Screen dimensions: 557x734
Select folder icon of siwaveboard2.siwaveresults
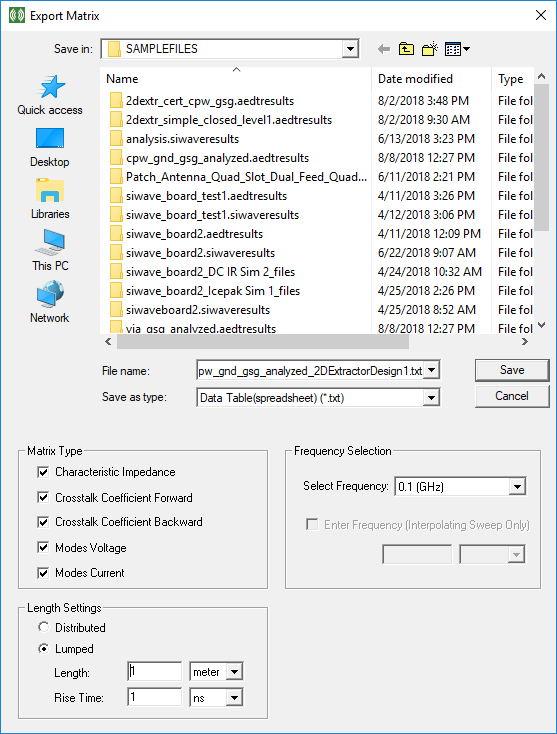click(x=116, y=309)
